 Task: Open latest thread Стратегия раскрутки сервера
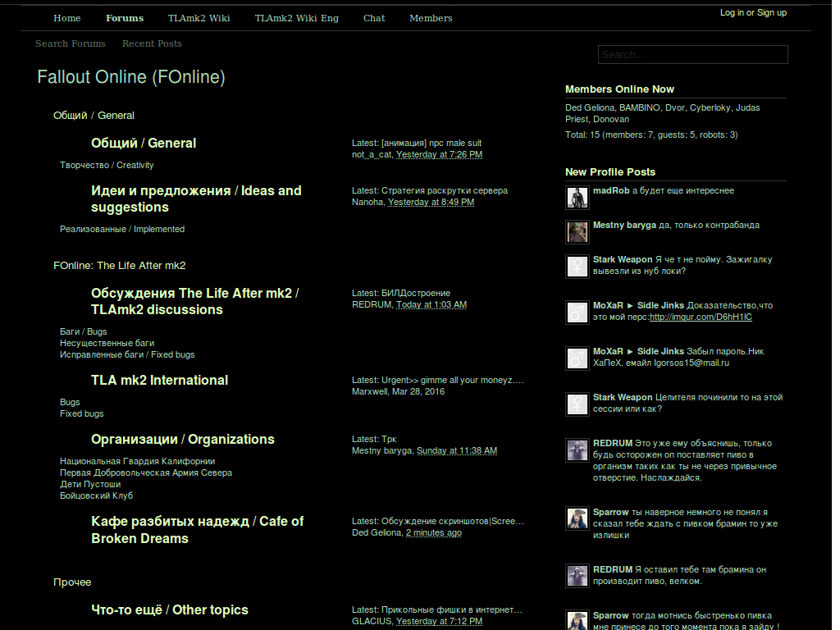pos(445,190)
